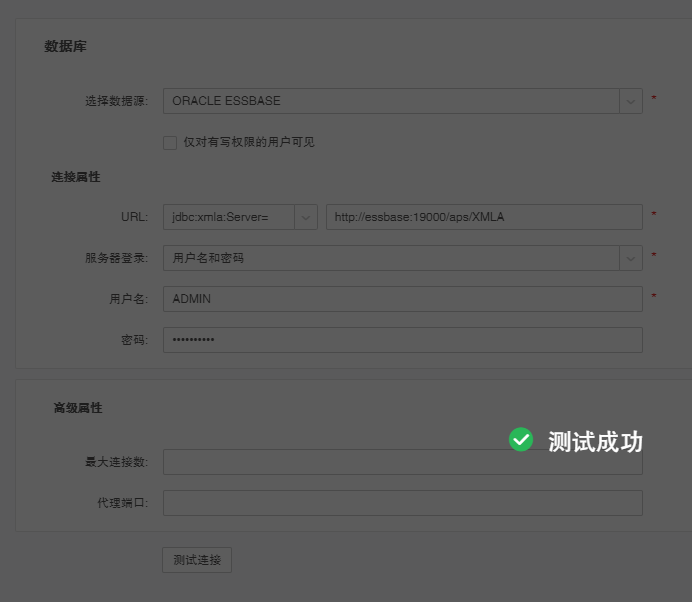The image size is (692, 602).
Task: Click the 连接属性 section heading
Action: point(76,177)
